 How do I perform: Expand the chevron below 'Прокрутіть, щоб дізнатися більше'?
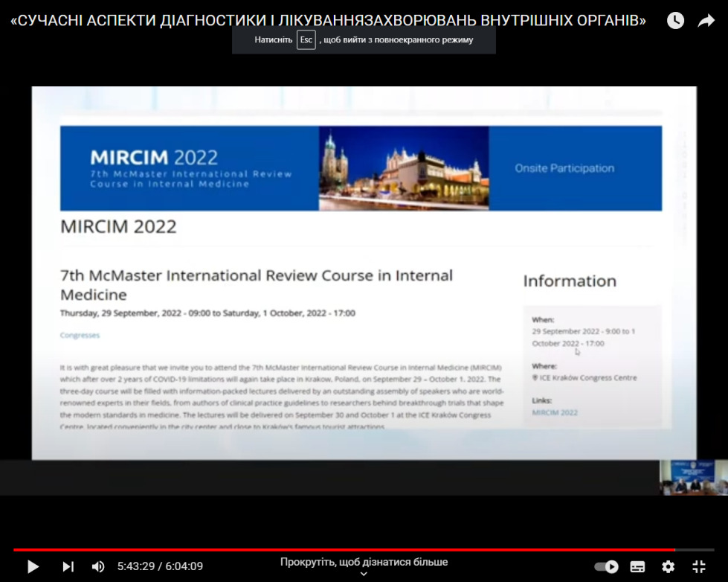click(364, 574)
